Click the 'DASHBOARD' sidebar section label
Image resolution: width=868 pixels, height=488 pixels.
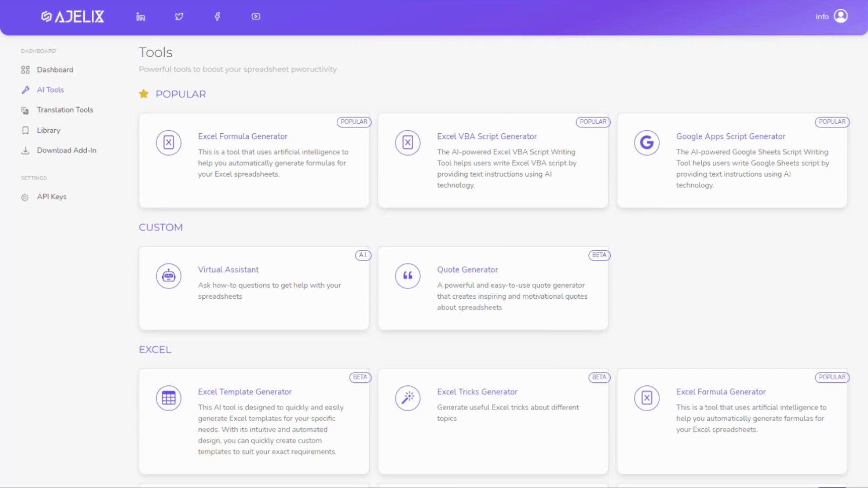click(38, 51)
